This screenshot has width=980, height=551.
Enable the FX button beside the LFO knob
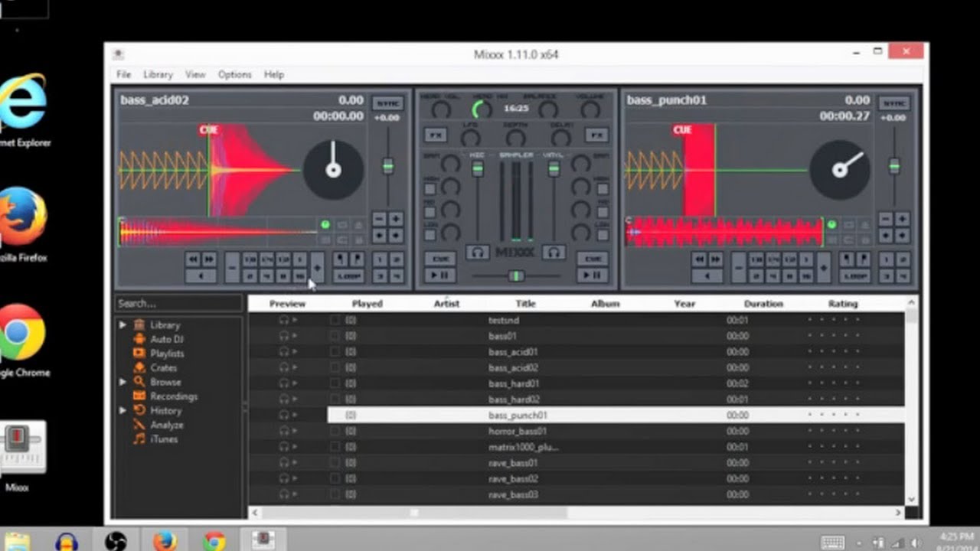click(435, 135)
